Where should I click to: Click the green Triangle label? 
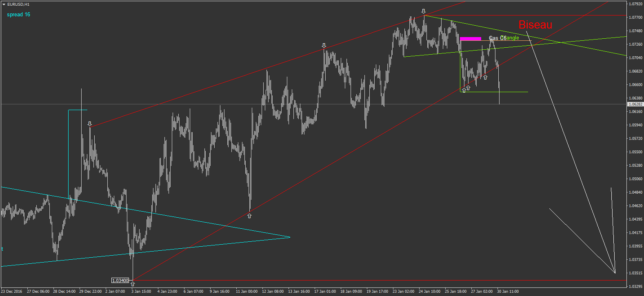pyautogui.click(x=509, y=38)
